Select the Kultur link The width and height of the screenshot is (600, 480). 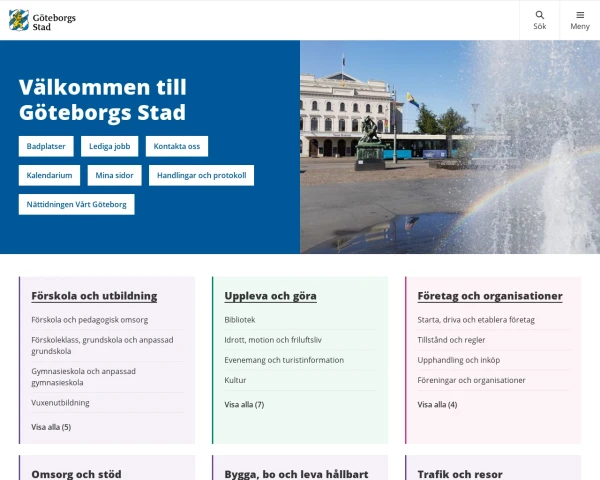point(235,380)
